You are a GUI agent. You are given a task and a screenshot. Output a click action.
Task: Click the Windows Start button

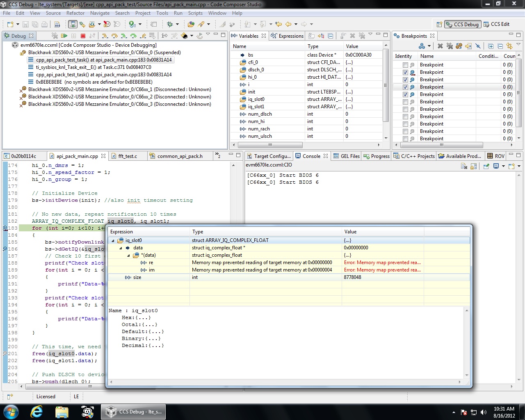[11, 411]
